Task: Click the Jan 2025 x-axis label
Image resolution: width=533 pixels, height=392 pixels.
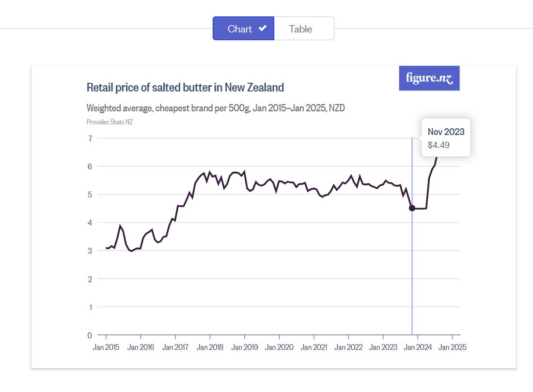Action: point(452,347)
